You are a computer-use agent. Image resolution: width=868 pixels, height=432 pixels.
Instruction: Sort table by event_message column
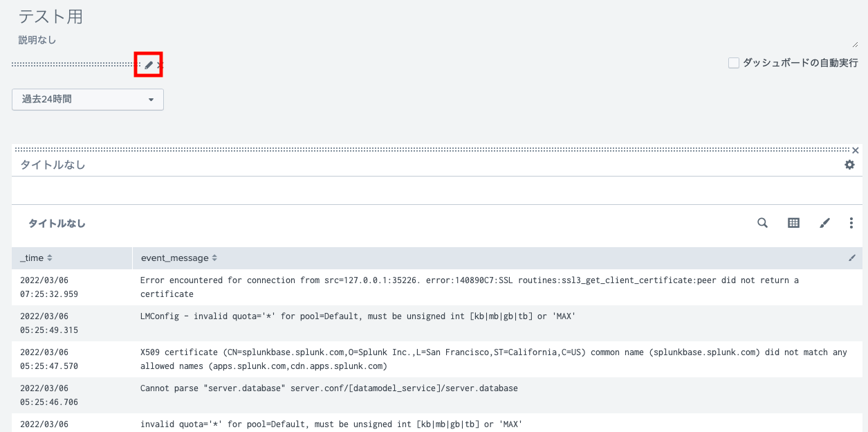pos(179,258)
